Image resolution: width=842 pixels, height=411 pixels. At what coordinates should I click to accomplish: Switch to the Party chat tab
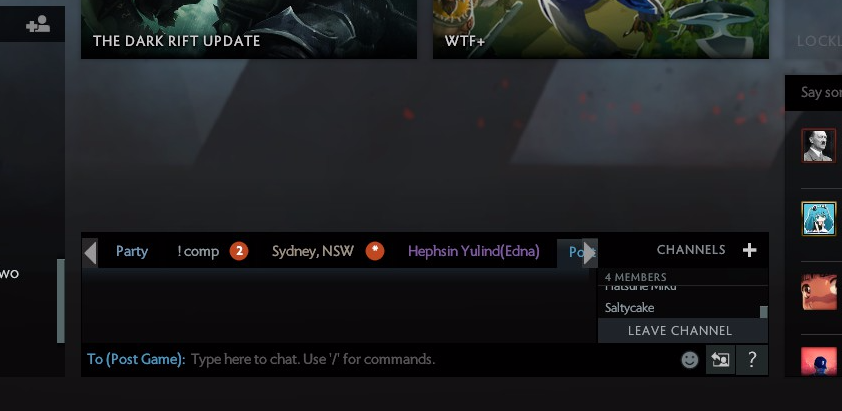coord(132,251)
